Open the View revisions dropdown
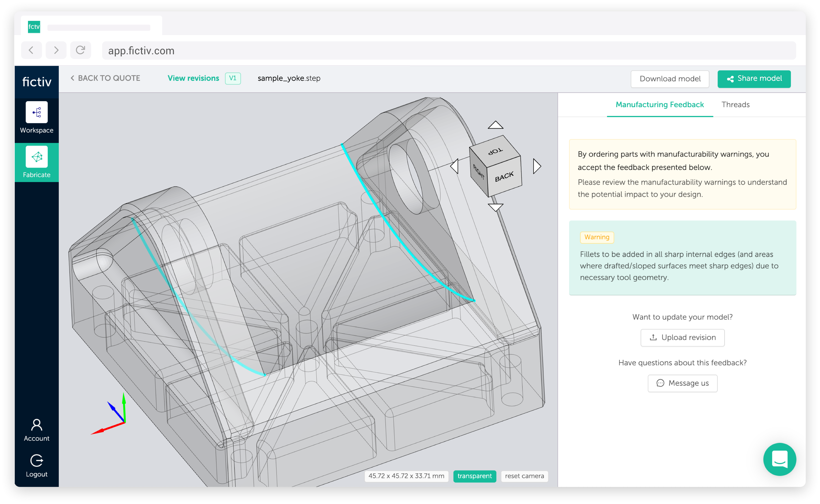This screenshot has height=504, width=820. coord(193,78)
